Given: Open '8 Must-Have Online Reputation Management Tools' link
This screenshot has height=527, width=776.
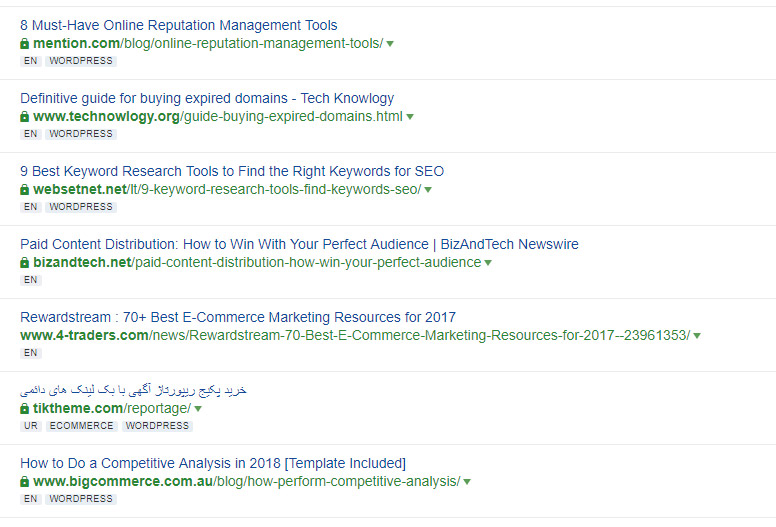Looking at the screenshot, I should point(179,25).
